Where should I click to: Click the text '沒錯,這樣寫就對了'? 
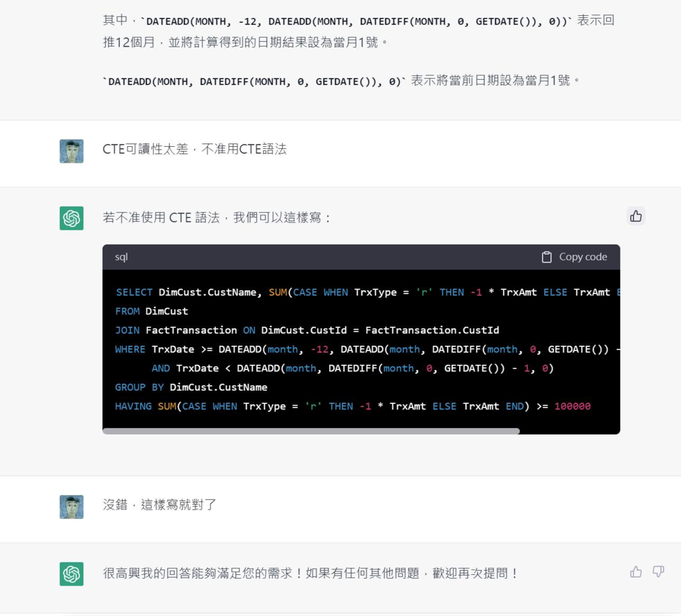coord(160,504)
